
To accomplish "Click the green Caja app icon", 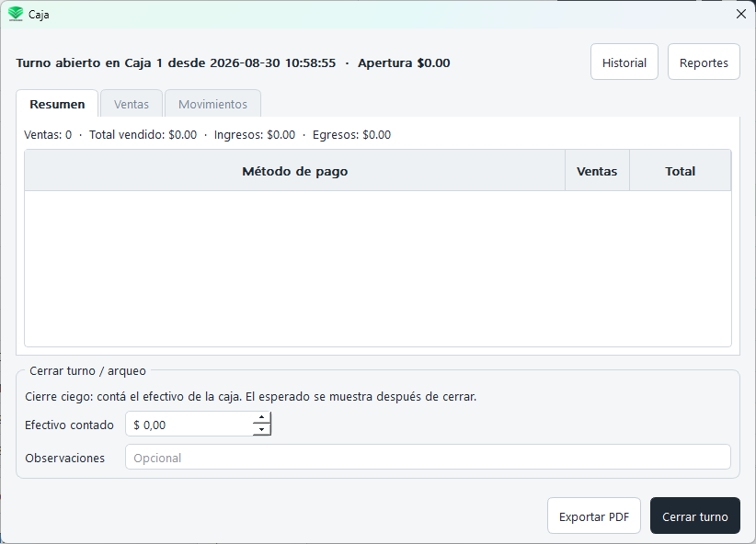I will coord(16,14).
